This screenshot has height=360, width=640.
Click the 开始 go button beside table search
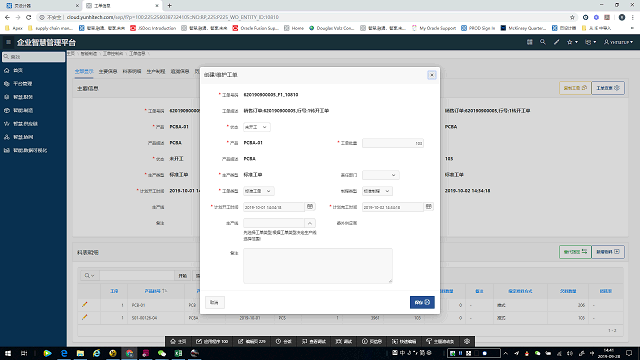point(182,276)
